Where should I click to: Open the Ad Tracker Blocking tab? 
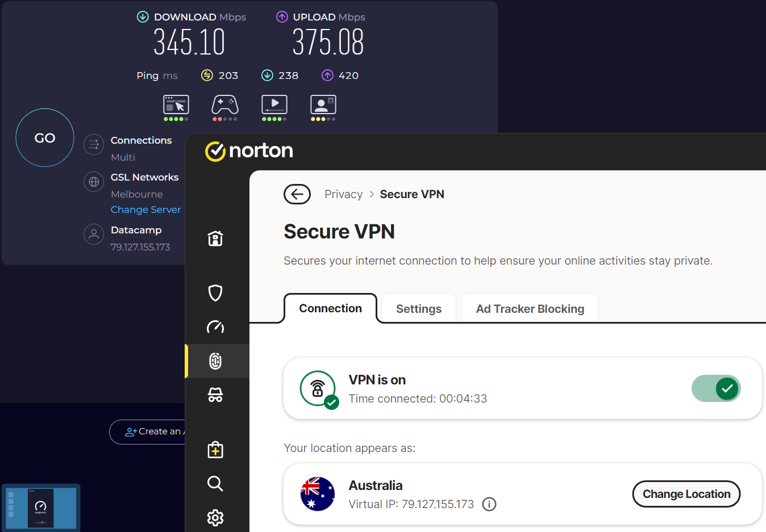coord(530,309)
